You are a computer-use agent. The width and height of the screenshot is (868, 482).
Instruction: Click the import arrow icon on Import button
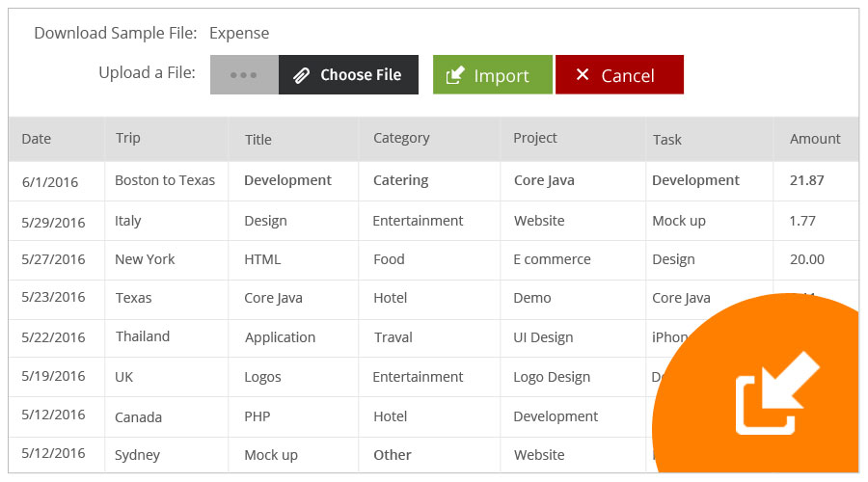click(455, 75)
